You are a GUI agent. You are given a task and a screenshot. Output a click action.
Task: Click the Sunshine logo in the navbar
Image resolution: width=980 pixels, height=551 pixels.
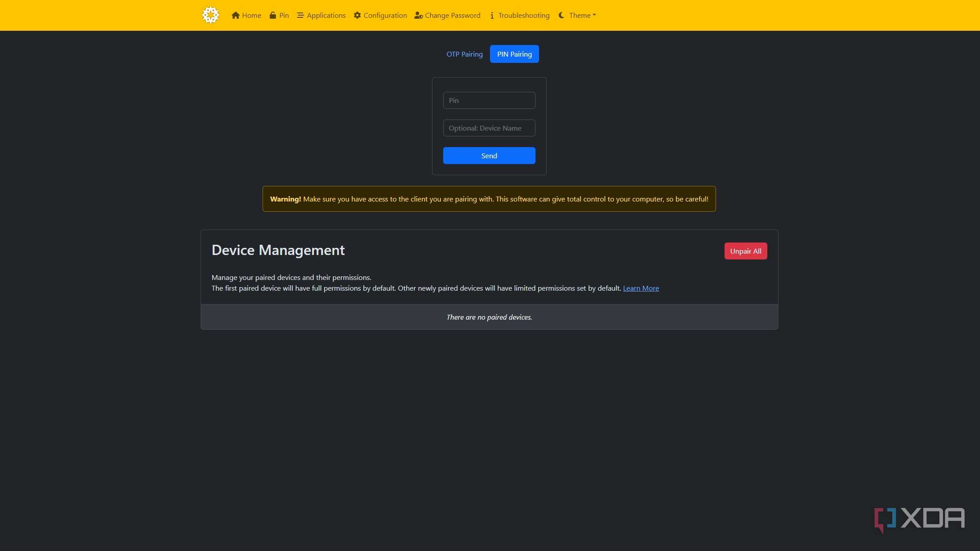pyautogui.click(x=210, y=15)
